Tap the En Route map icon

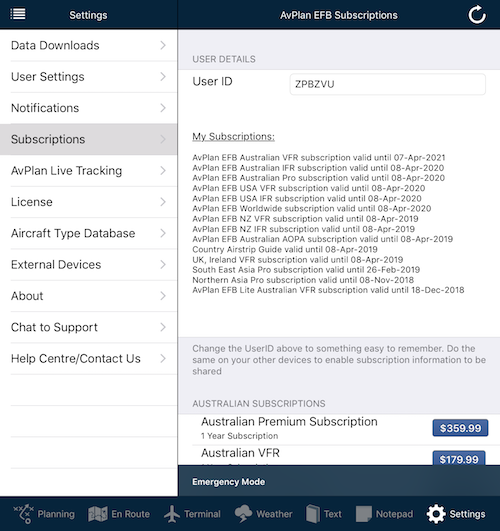[98, 514]
